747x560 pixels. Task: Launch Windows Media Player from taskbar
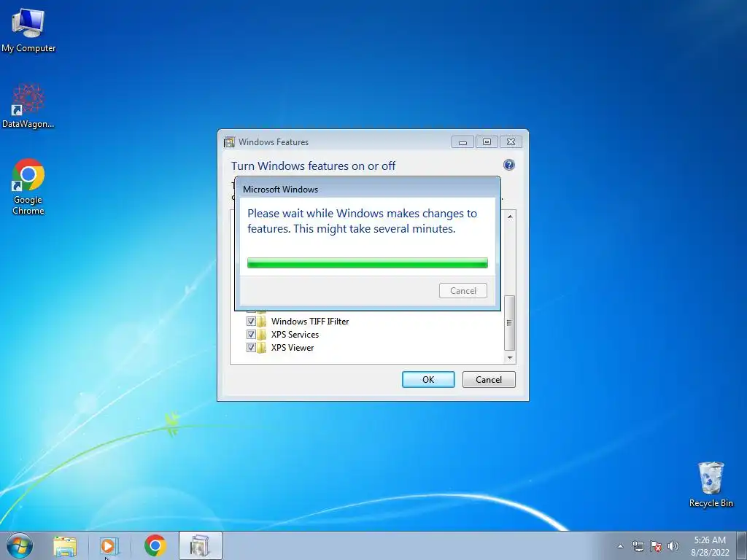point(109,545)
